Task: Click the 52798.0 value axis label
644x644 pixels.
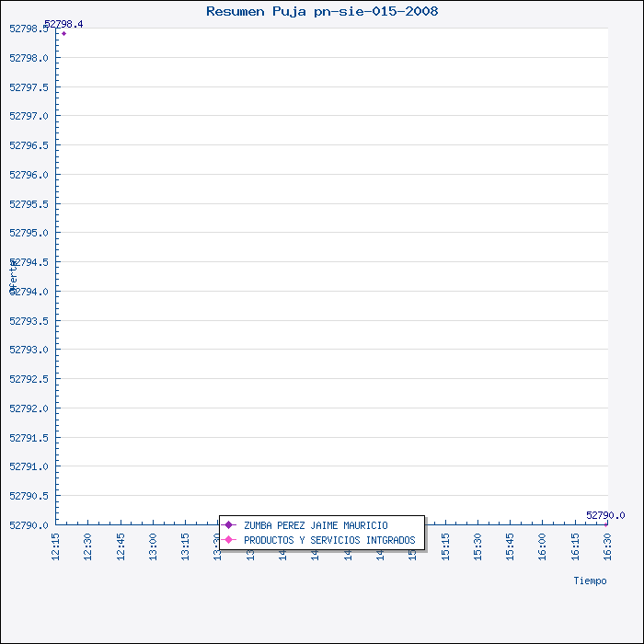Action: pyautogui.click(x=29, y=58)
